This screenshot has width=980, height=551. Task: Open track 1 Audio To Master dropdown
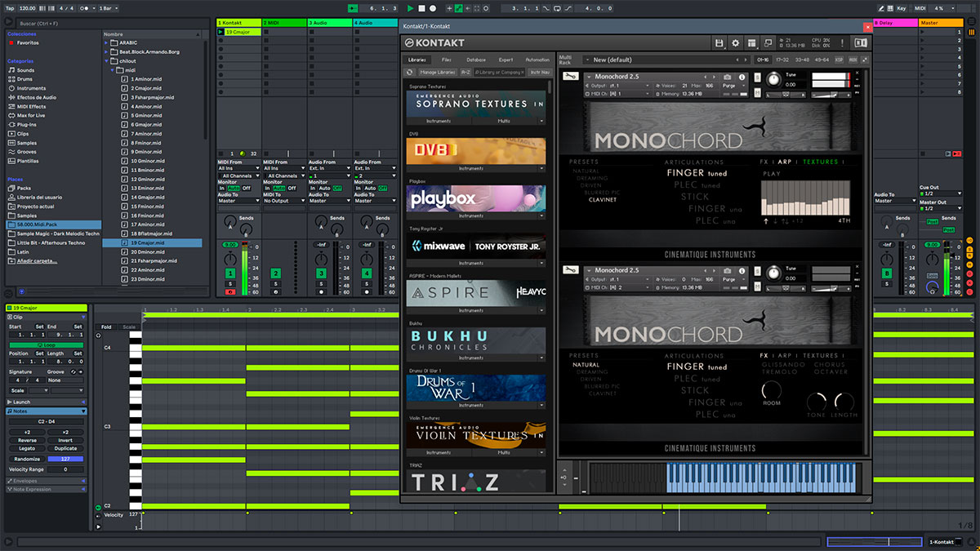pyautogui.click(x=238, y=201)
